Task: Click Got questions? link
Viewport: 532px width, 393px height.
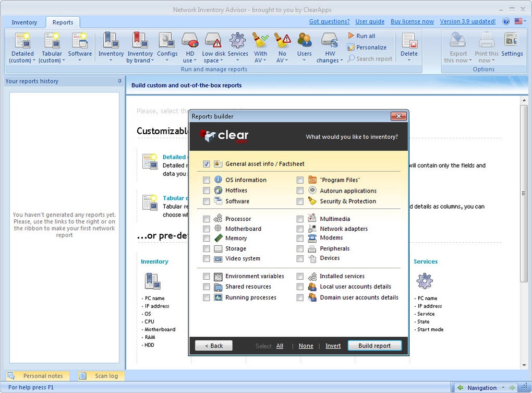Action: [329, 21]
